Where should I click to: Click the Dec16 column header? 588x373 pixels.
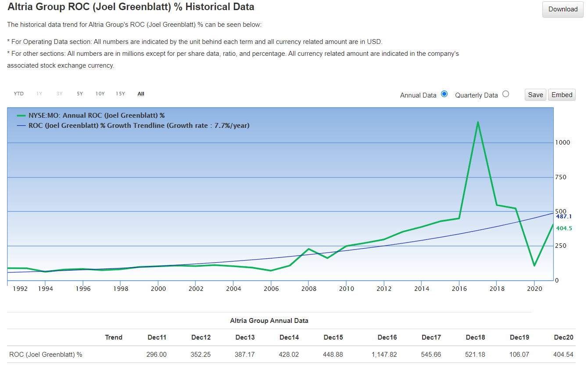point(387,337)
